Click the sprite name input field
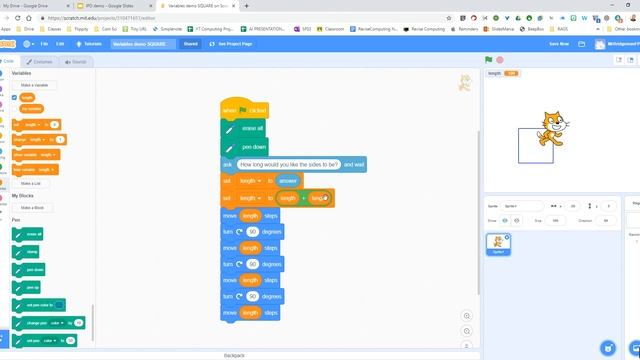 tap(523, 206)
